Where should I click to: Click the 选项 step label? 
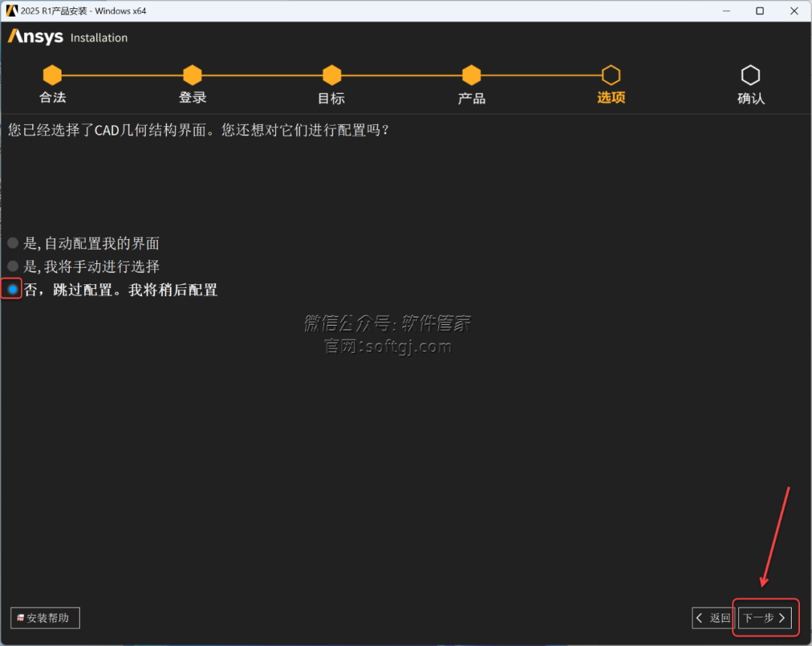(611, 98)
